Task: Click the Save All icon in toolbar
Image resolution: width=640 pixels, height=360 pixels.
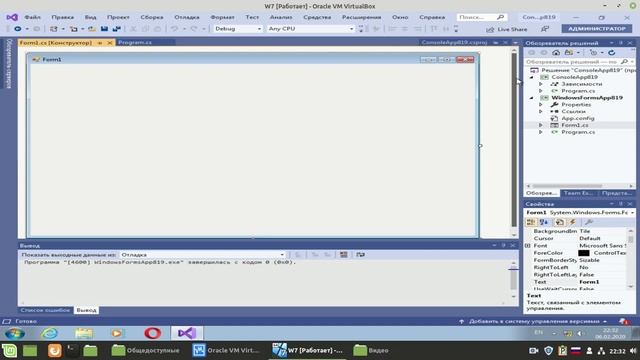Action: click(x=117, y=29)
